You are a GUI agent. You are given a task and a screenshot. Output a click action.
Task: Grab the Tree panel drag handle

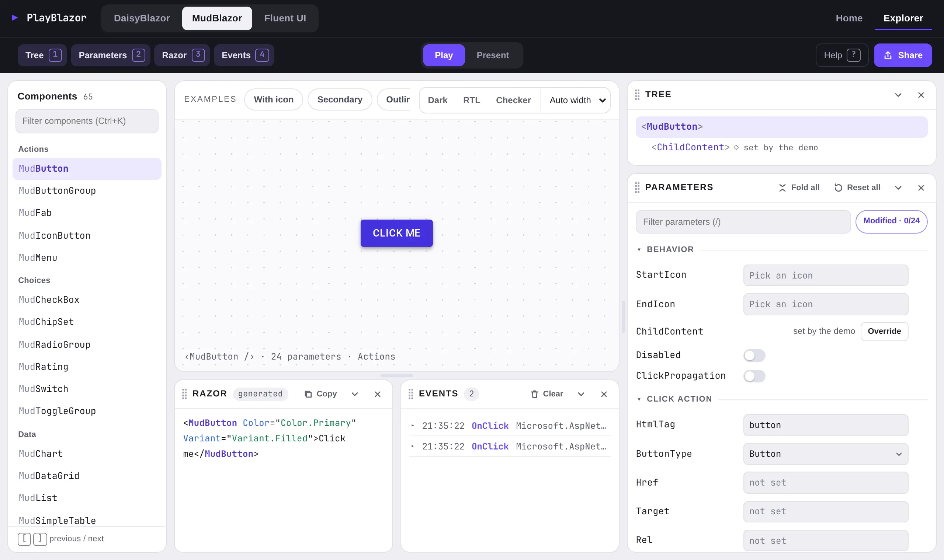pos(638,95)
